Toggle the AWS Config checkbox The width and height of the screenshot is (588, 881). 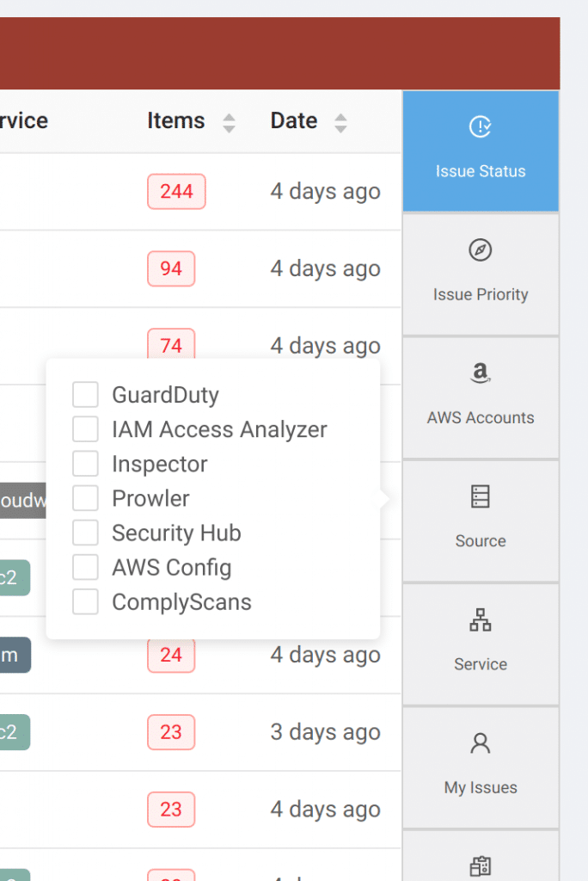pos(85,567)
